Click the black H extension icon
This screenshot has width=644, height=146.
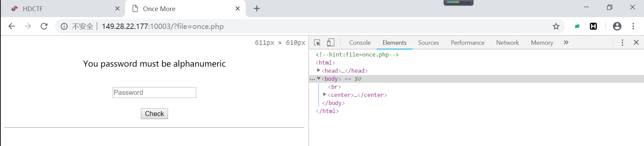pos(593,26)
